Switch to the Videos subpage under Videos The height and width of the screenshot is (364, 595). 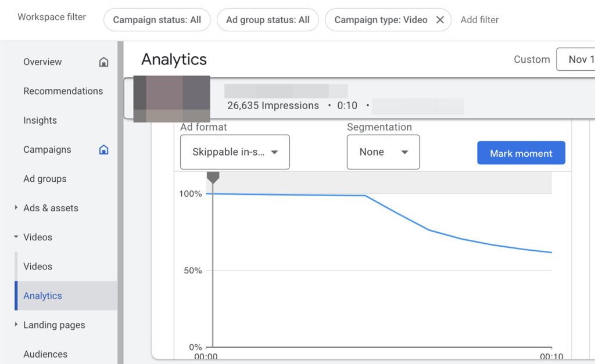(x=38, y=266)
